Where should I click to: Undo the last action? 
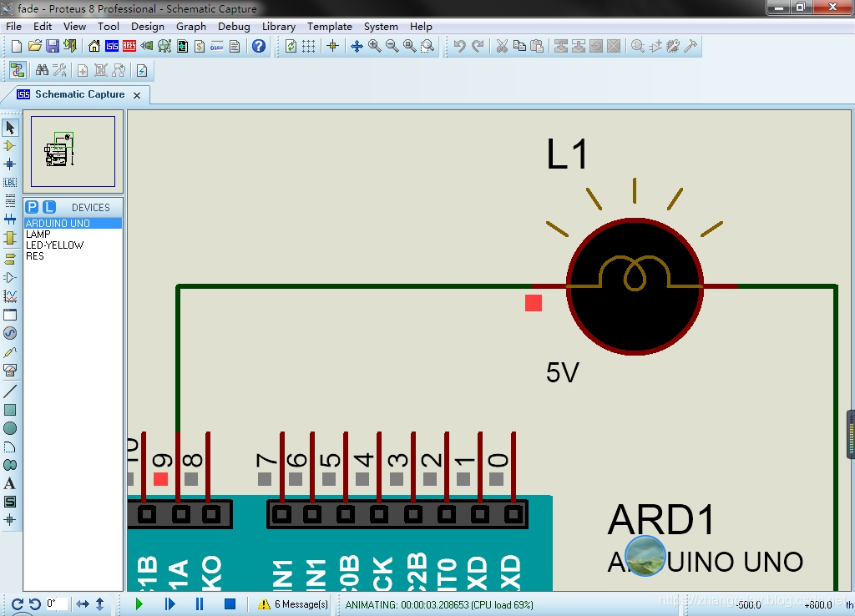(459, 47)
